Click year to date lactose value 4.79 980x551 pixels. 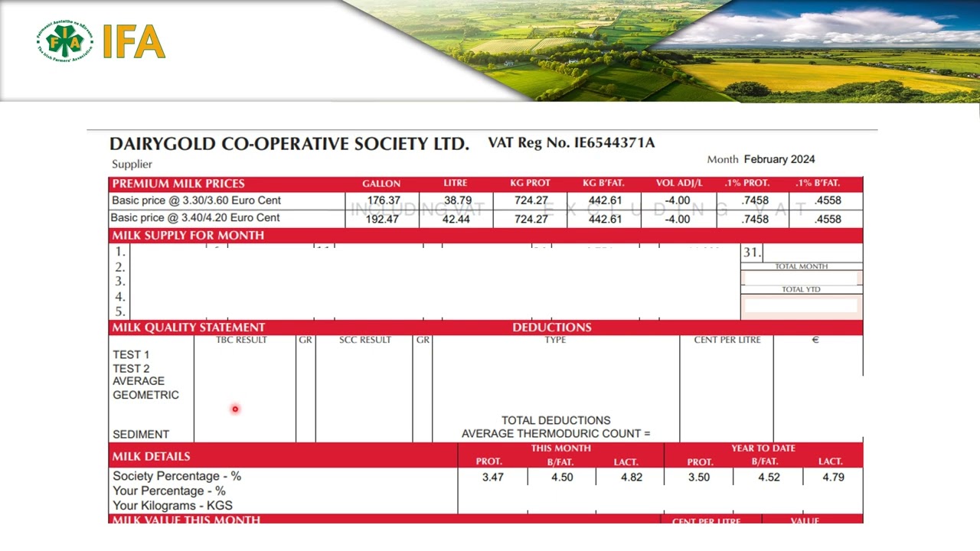[833, 477]
